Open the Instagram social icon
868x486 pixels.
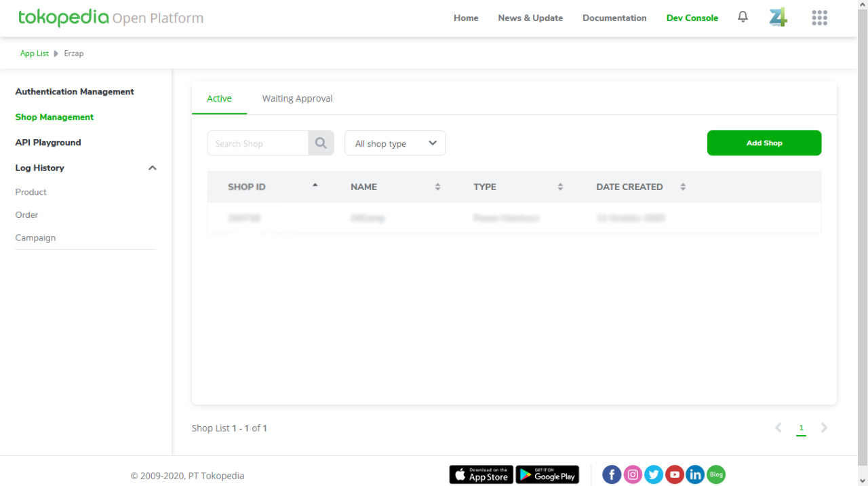coord(633,474)
